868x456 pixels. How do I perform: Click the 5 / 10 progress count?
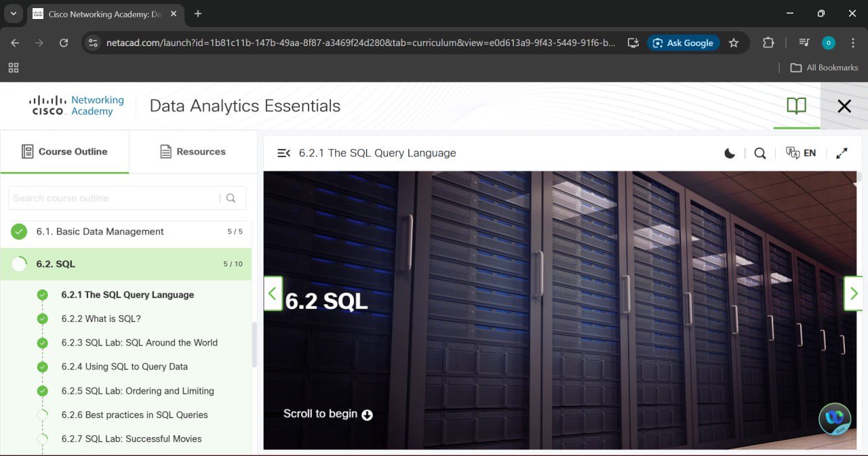coord(233,264)
